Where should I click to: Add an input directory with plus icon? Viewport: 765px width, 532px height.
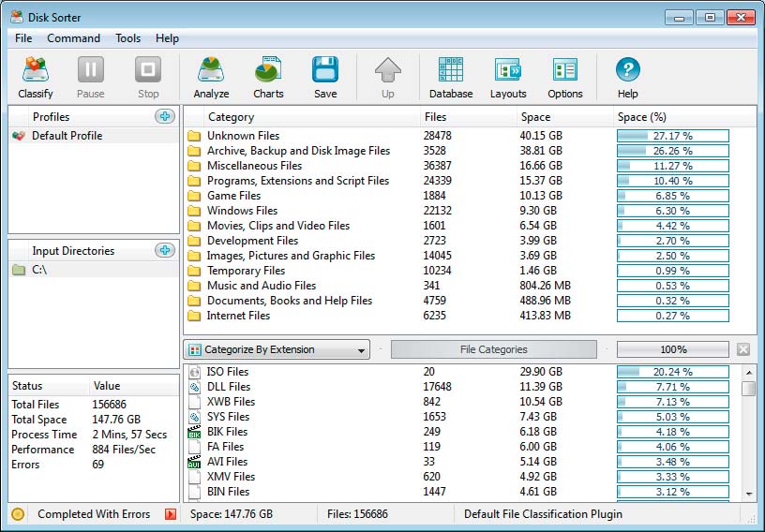tap(165, 250)
